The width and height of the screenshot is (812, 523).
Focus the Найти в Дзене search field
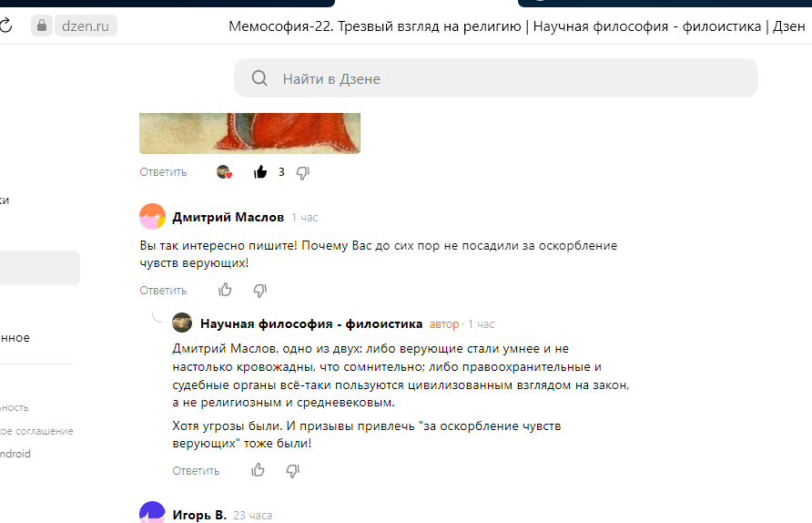click(x=496, y=78)
